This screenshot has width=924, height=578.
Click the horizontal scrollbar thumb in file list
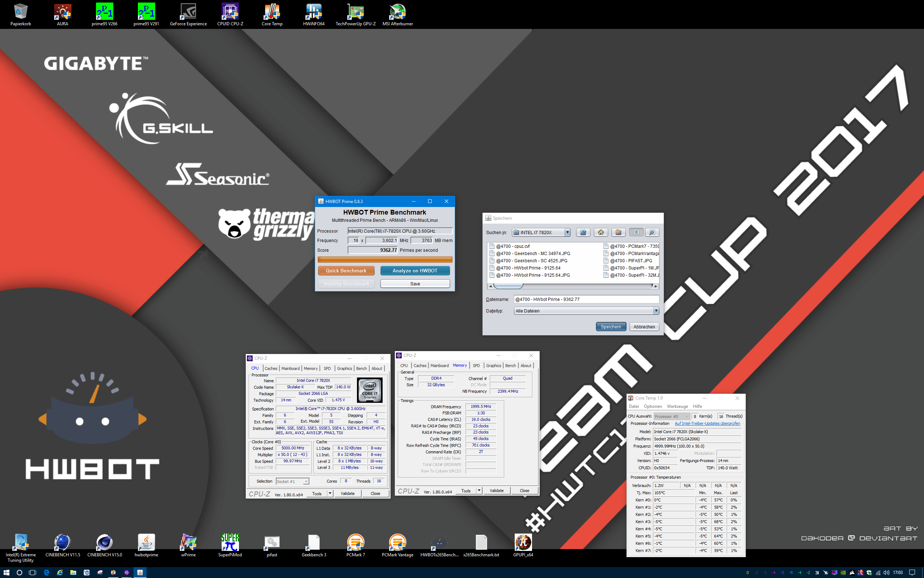pos(508,286)
